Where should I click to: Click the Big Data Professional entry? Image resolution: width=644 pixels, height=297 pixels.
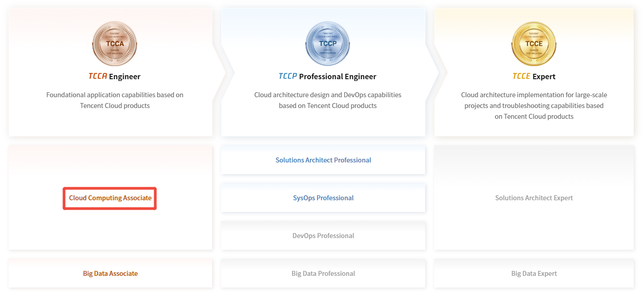pos(323,274)
